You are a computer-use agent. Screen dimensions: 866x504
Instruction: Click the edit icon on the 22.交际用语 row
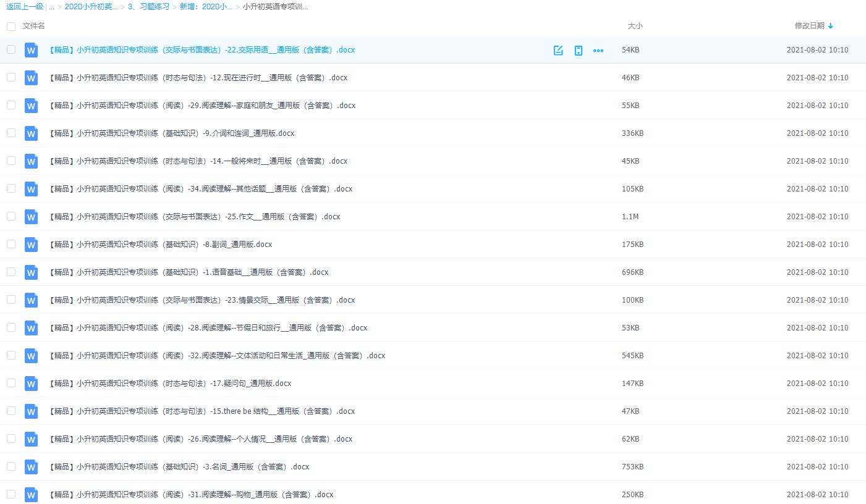[558, 51]
